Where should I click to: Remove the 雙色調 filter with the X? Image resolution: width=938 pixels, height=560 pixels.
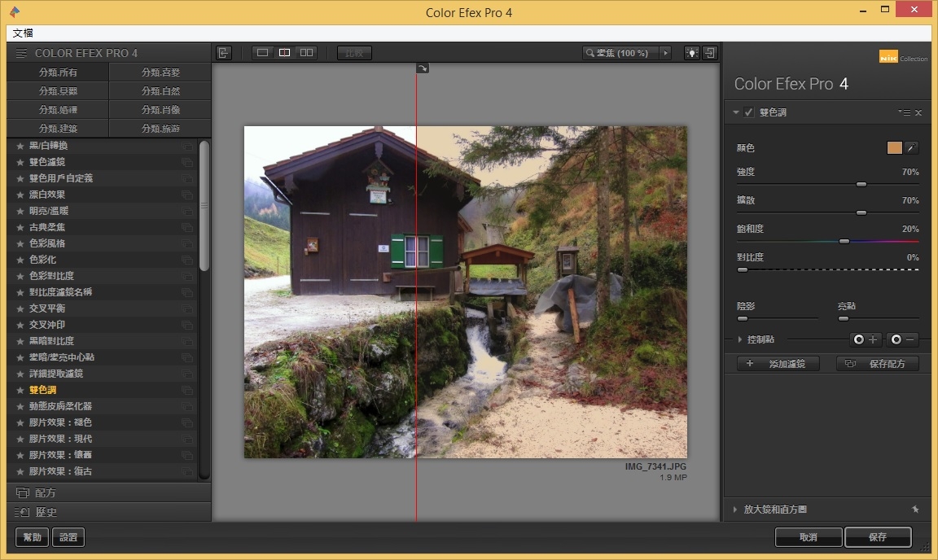(x=918, y=112)
